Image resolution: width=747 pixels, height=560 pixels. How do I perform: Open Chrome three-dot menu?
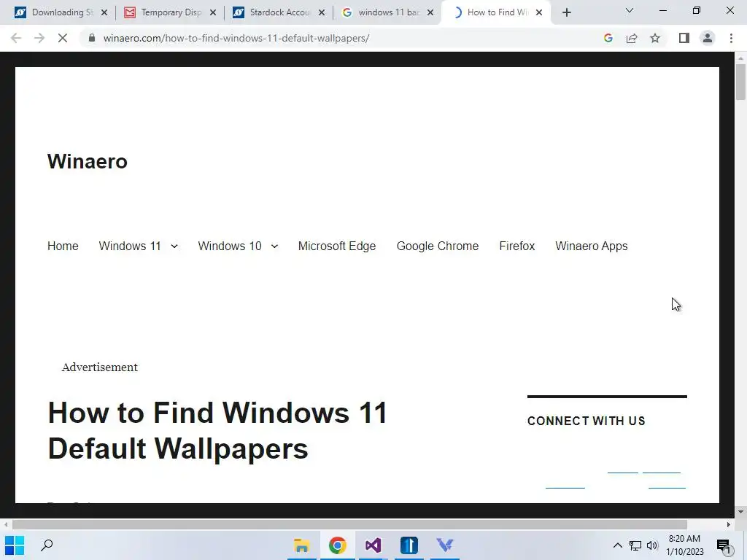pyautogui.click(x=731, y=38)
